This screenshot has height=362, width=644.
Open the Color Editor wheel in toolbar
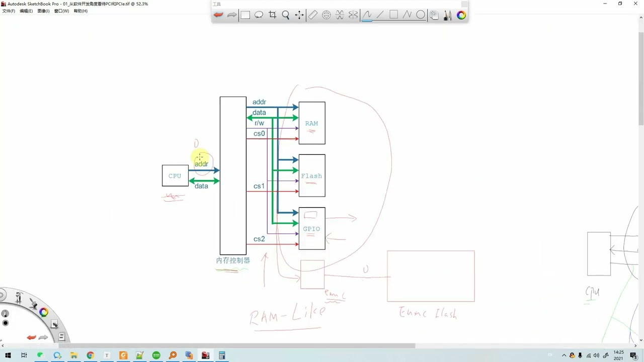click(x=461, y=15)
